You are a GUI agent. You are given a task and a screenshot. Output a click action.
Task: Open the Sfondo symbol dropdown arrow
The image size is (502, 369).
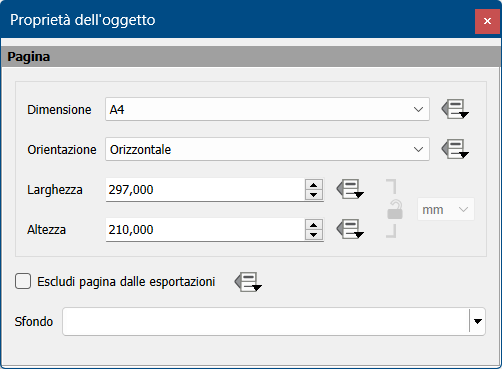(478, 321)
